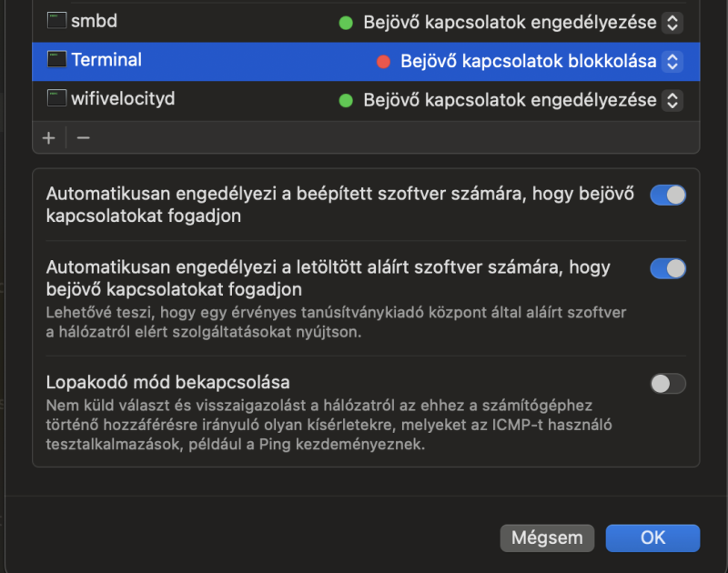Click the green status dot for wifivelocityd

coord(346,100)
